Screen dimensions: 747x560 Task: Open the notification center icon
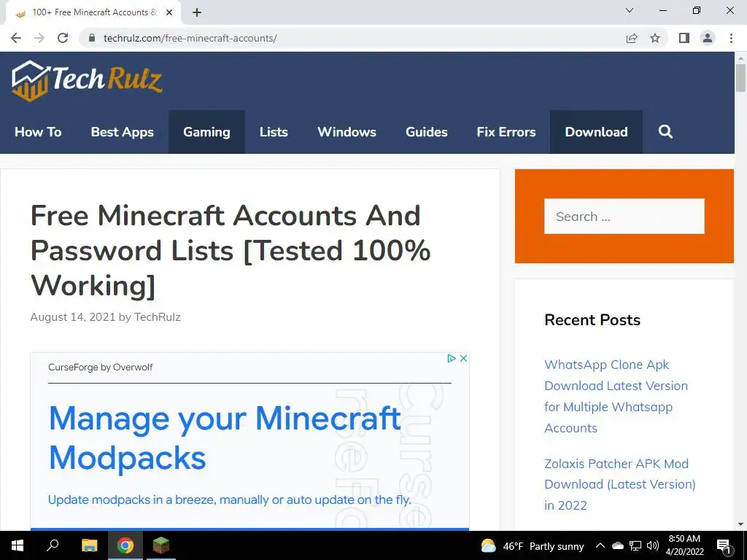click(724, 546)
